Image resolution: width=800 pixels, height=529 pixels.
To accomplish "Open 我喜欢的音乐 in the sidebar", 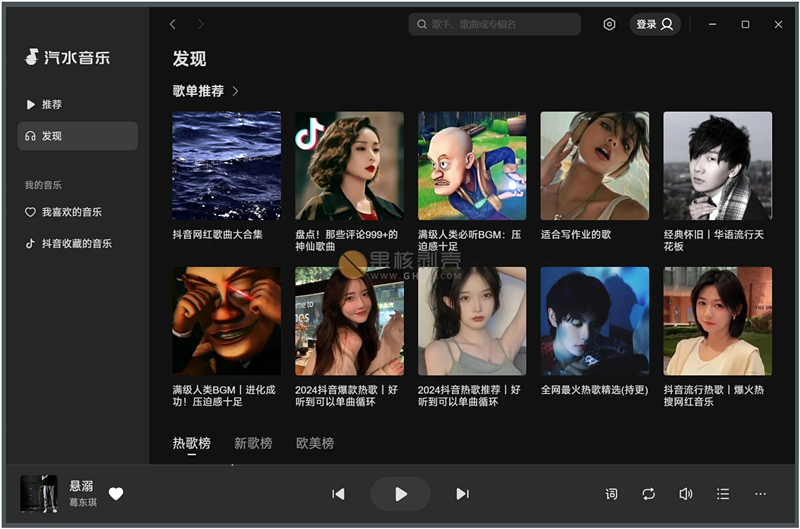I will point(70,212).
